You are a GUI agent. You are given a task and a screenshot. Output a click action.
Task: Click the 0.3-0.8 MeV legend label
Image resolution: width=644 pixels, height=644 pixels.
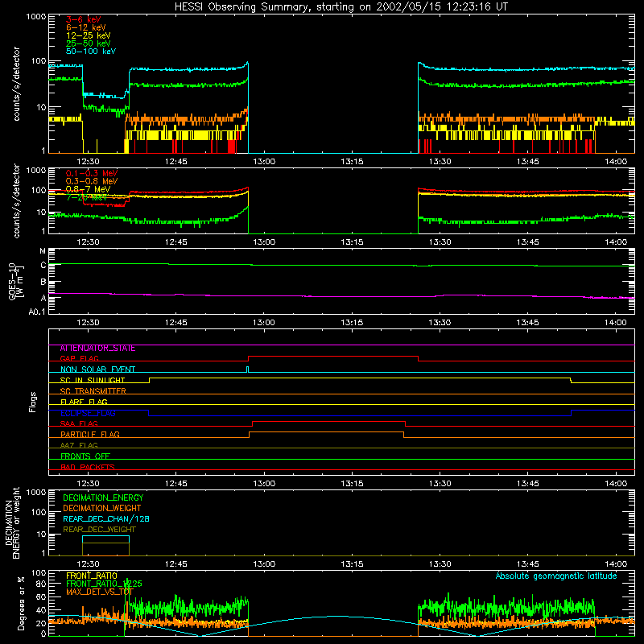92,181
